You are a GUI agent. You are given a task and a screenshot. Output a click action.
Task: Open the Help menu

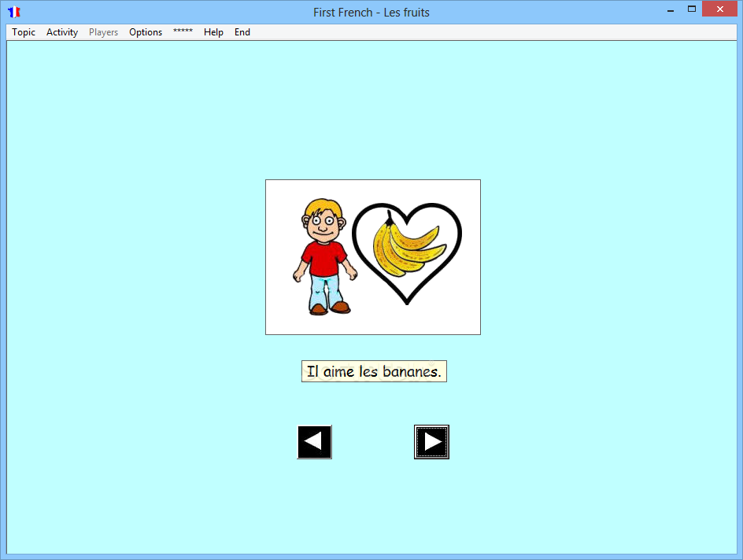tap(213, 32)
